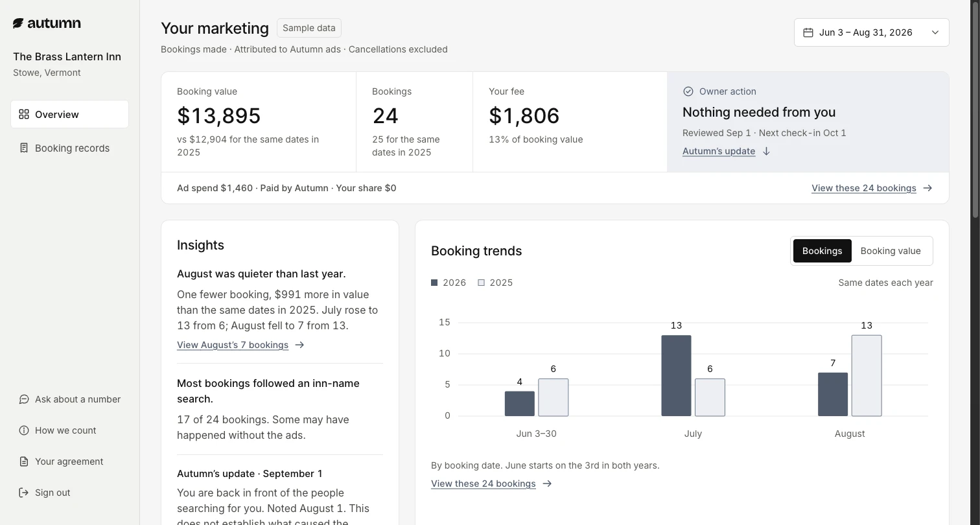This screenshot has width=980, height=525.
Task: Click the Sample data badge
Action: [x=309, y=28]
